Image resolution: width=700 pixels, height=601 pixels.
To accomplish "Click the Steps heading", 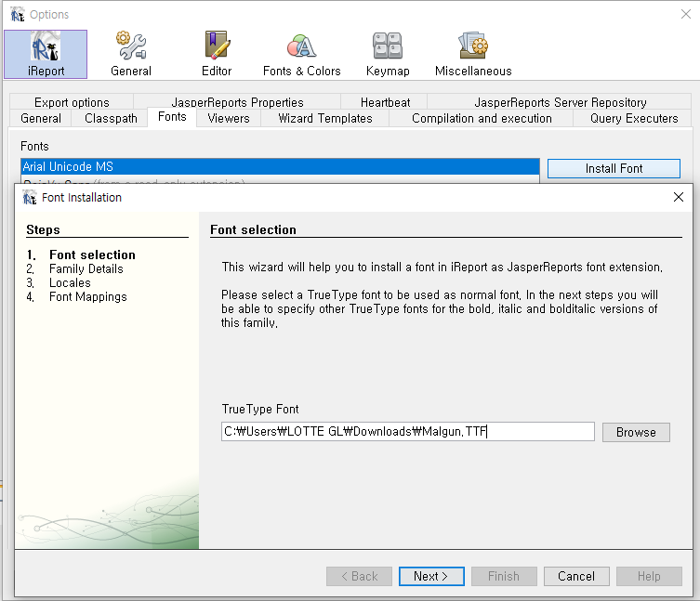I will [x=43, y=229].
